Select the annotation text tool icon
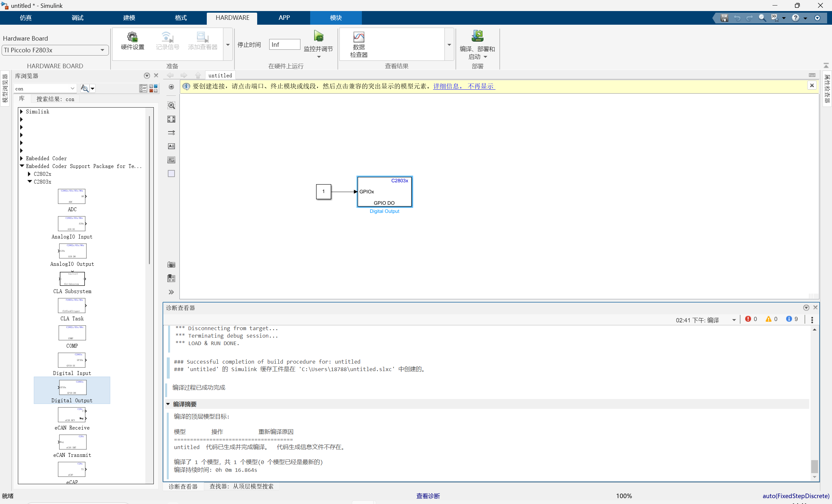 (x=171, y=146)
